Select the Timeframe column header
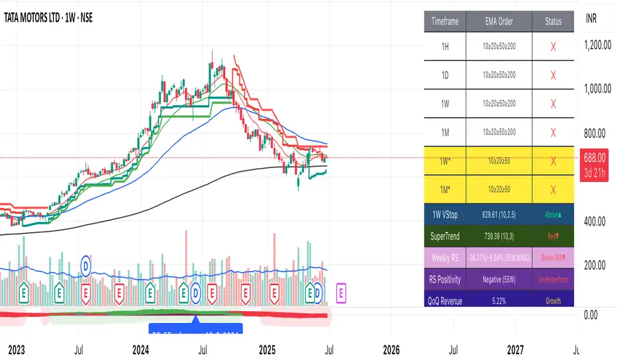 (445, 21)
